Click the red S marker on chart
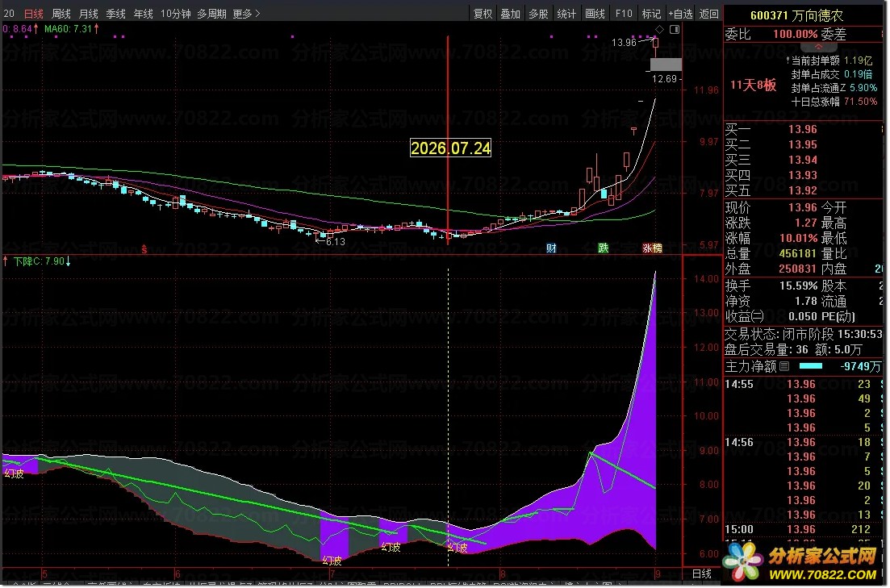The width and height of the screenshot is (890, 588). (144, 250)
